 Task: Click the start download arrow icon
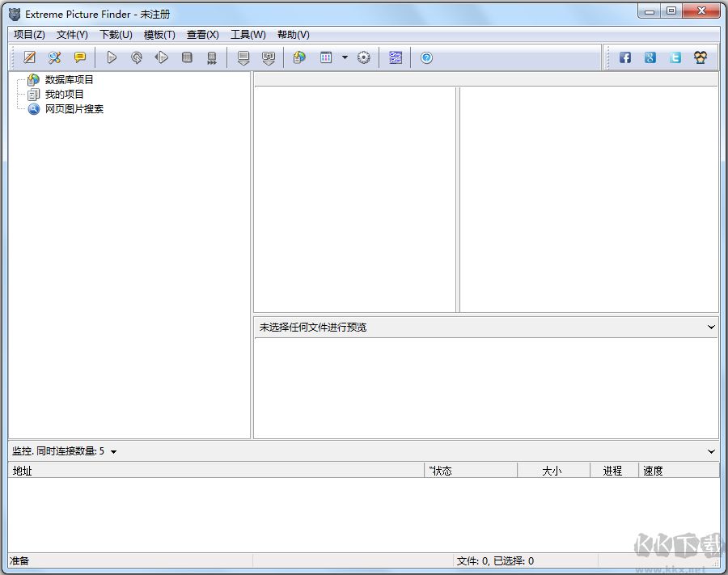[112, 57]
